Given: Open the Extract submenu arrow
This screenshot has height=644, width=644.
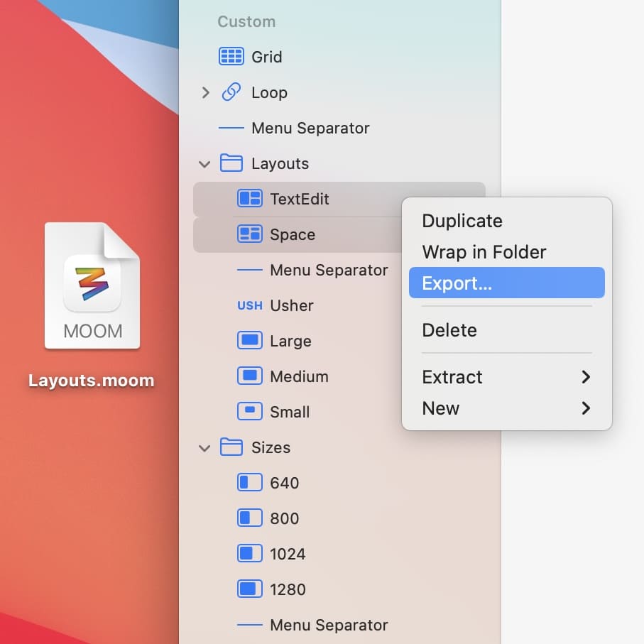Looking at the screenshot, I should [x=586, y=376].
